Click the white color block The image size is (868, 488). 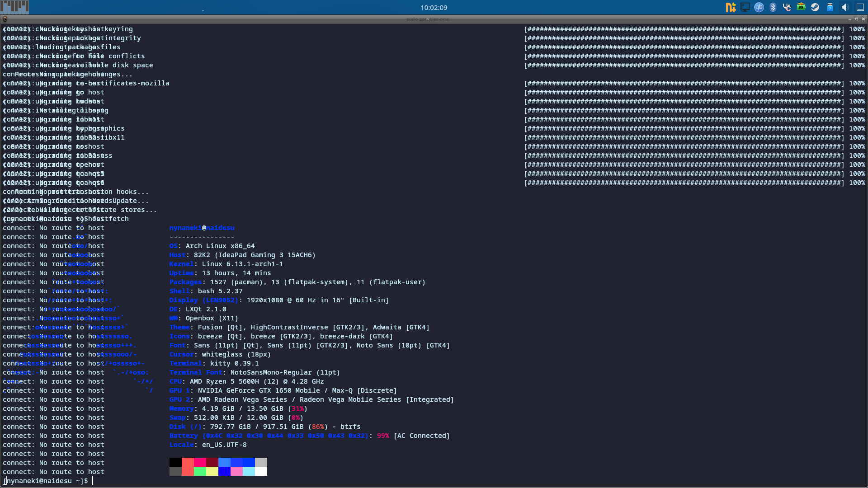pos(261,471)
